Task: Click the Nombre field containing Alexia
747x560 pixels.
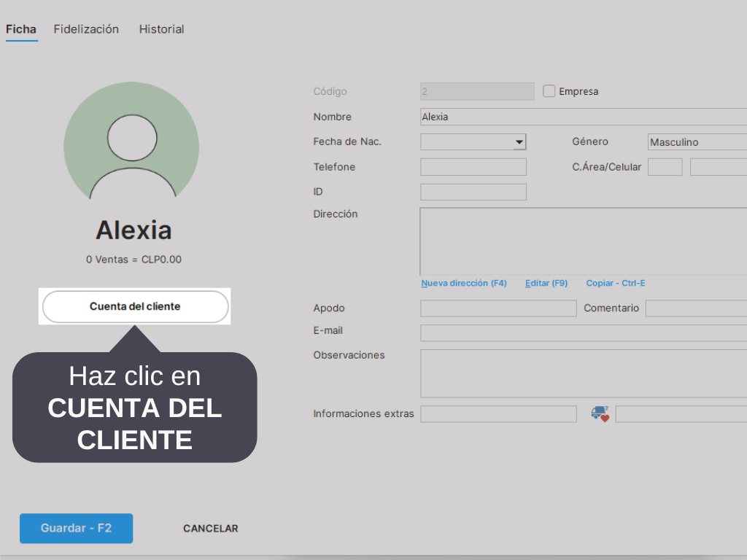Action: [x=584, y=117]
